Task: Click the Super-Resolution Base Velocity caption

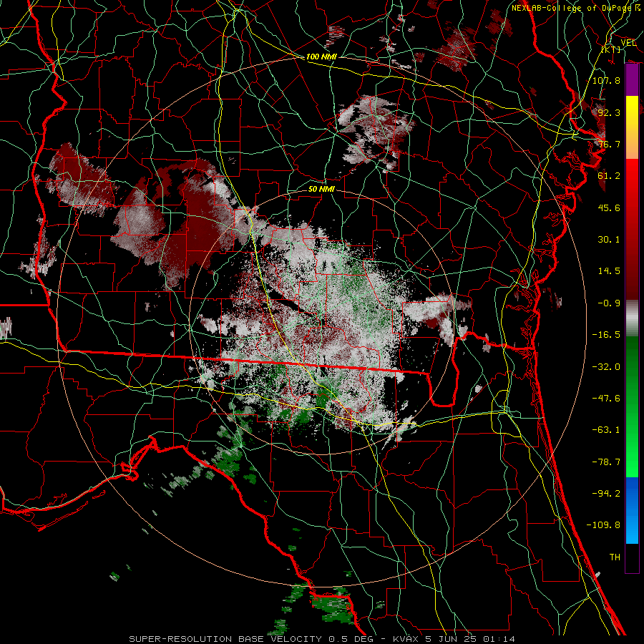Action: [x=321, y=639]
